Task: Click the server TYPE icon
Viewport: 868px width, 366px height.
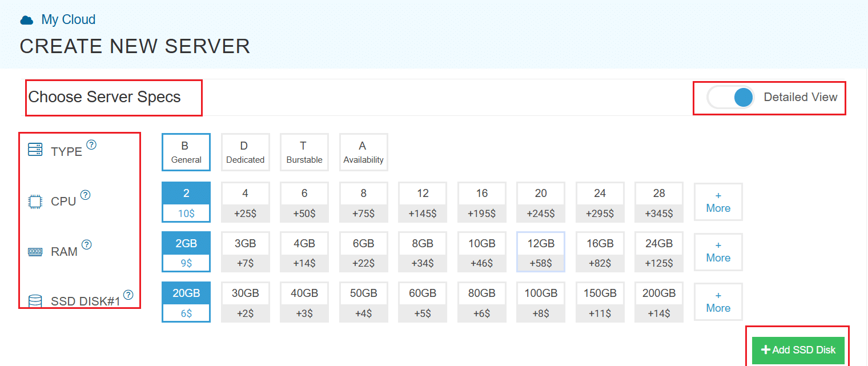Action: pyautogui.click(x=35, y=150)
